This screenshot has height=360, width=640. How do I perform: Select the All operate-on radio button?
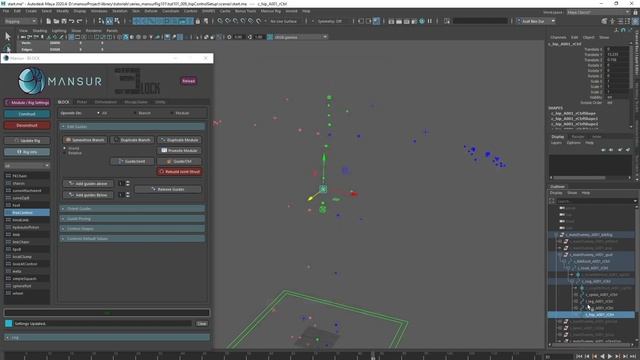(x=99, y=113)
